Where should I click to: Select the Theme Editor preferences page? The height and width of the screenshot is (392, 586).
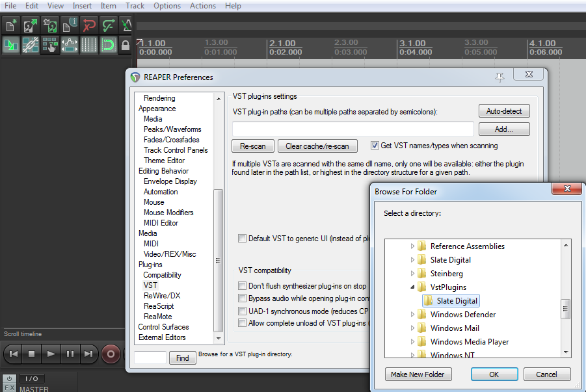click(164, 161)
